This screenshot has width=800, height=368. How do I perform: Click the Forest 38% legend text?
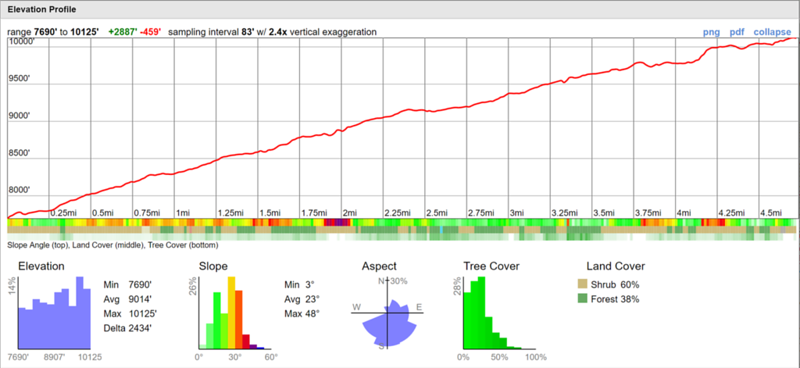pyautogui.click(x=615, y=299)
